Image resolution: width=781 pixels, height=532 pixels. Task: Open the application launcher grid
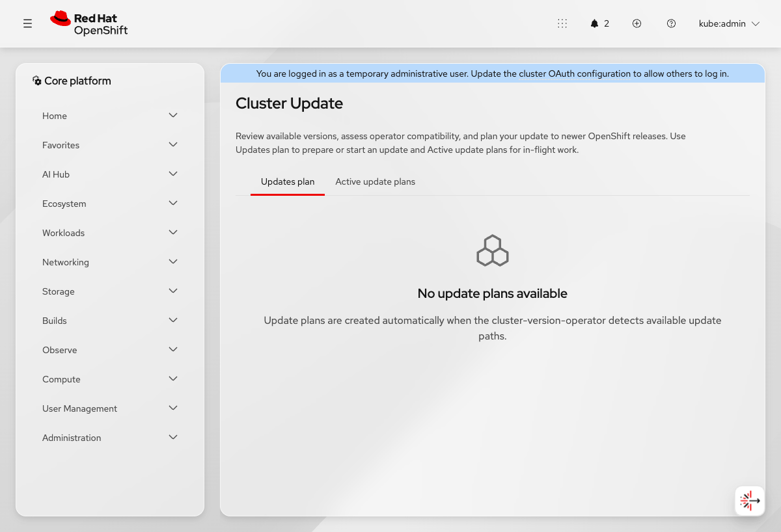[x=562, y=23]
